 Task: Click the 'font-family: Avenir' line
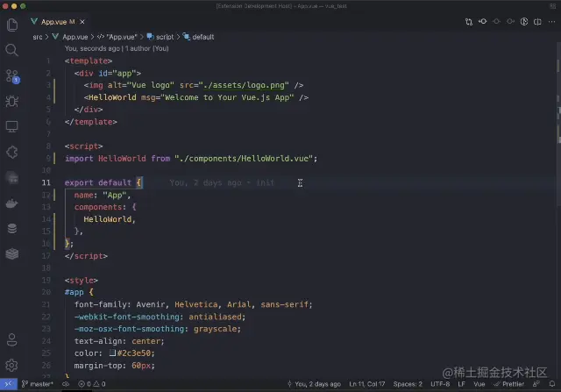click(193, 304)
